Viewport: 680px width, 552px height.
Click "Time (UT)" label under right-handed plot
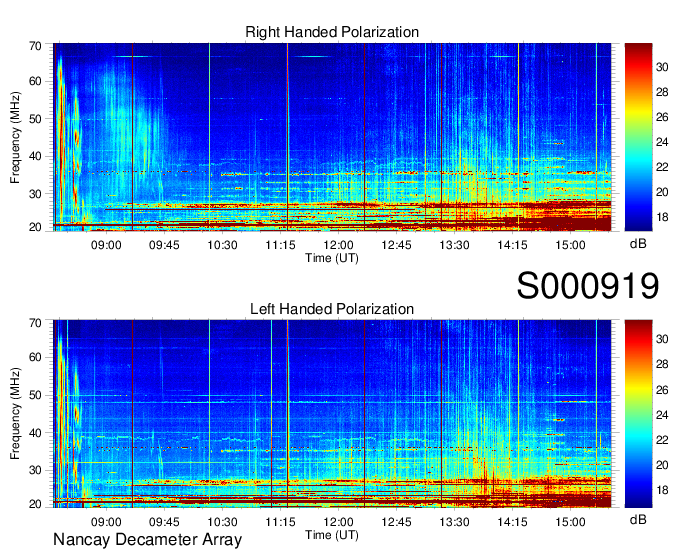click(332, 258)
